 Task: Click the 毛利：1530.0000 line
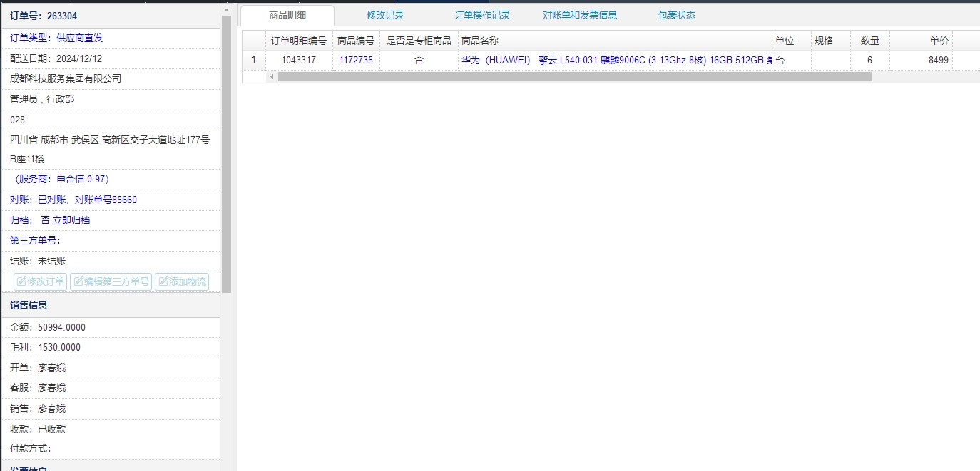click(46, 347)
